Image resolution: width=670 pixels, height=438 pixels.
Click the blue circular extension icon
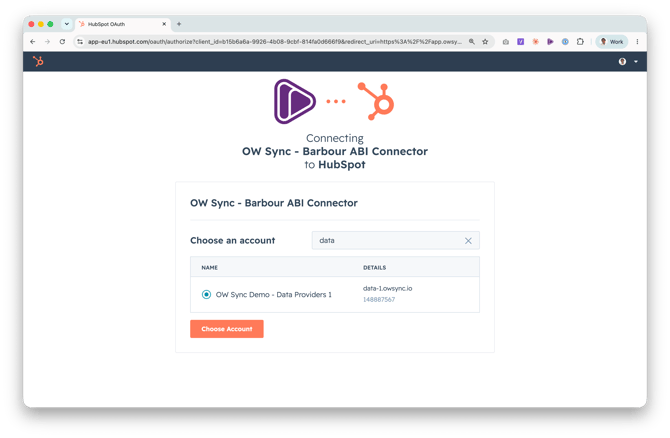point(565,41)
